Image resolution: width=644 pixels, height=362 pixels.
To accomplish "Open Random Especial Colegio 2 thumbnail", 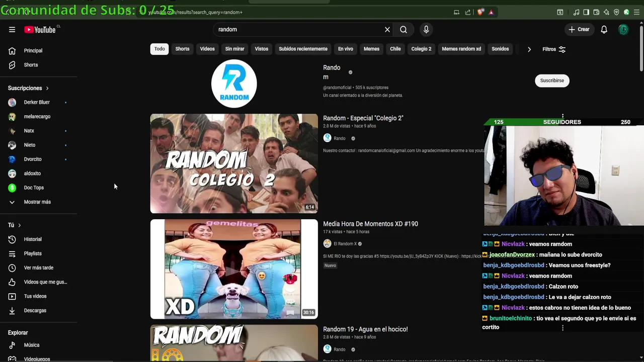I will 234,163.
